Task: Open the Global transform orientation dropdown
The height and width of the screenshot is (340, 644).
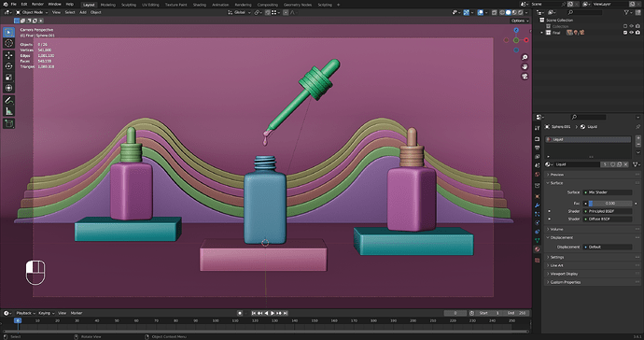Action: click(x=239, y=12)
